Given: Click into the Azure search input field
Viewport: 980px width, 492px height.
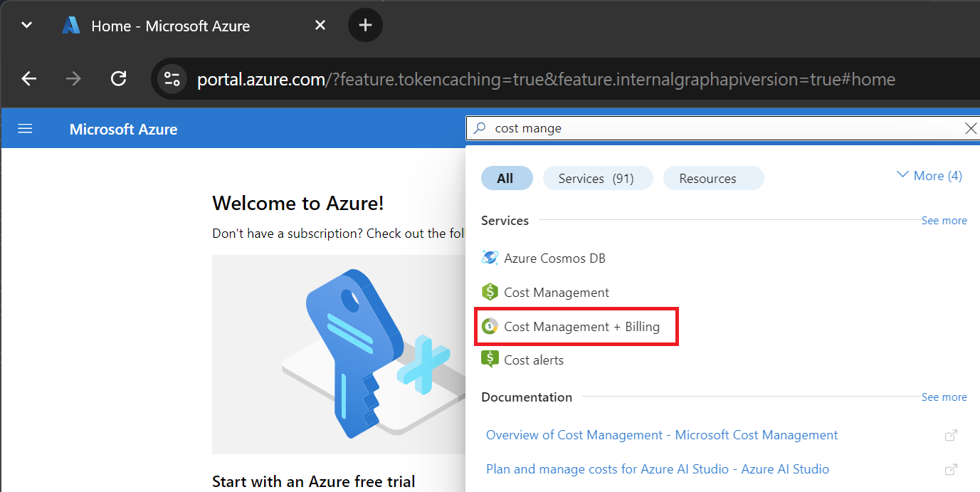Looking at the screenshot, I should coord(712,128).
